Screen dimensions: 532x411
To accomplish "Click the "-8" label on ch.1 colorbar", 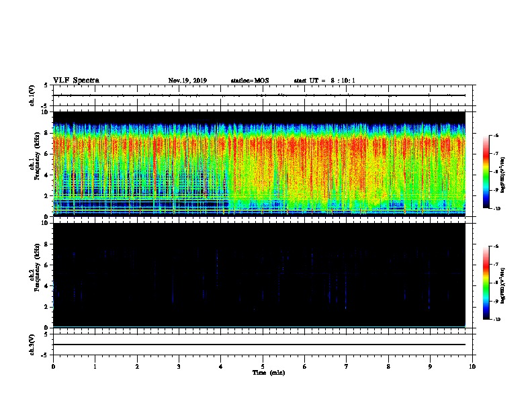I will click(496, 172).
